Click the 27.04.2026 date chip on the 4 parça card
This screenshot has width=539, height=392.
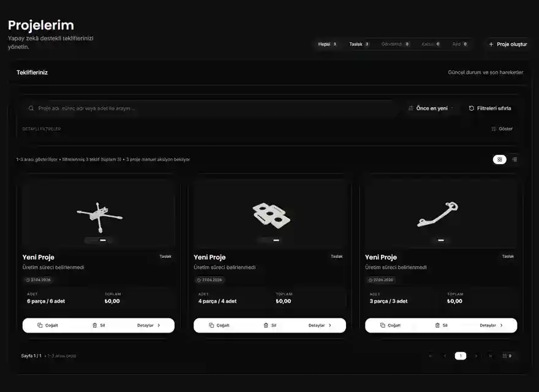point(209,280)
